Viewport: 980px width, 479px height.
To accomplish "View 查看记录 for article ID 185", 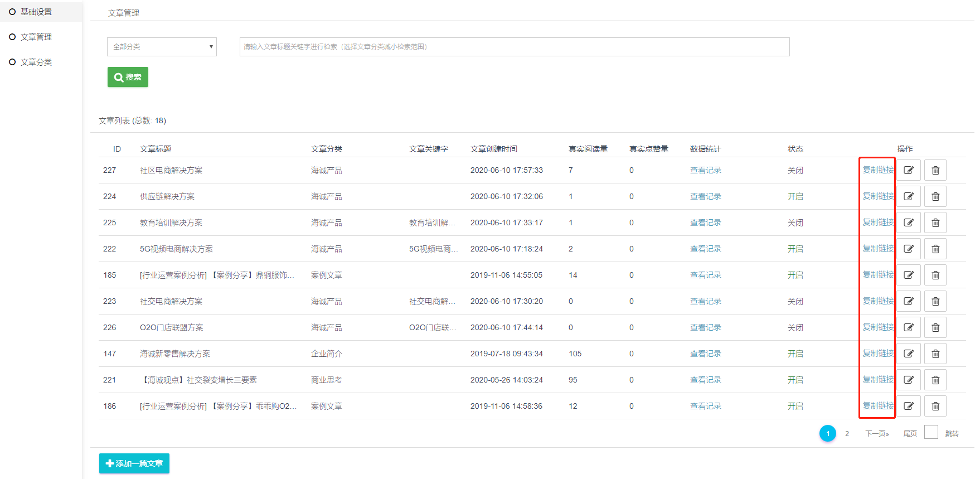I will click(705, 275).
